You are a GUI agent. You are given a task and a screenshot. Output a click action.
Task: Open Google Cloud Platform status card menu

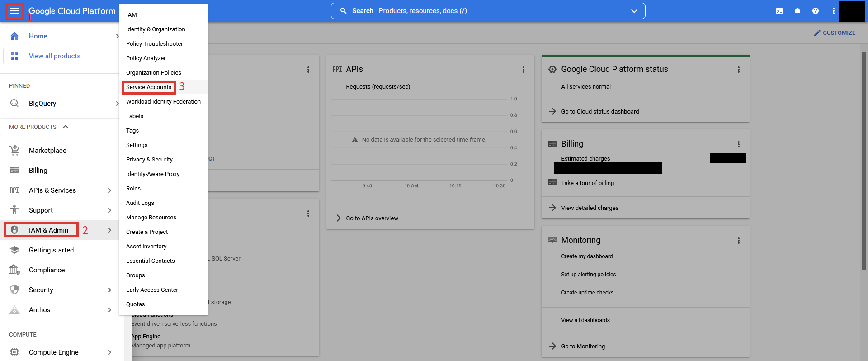coord(739,70)
